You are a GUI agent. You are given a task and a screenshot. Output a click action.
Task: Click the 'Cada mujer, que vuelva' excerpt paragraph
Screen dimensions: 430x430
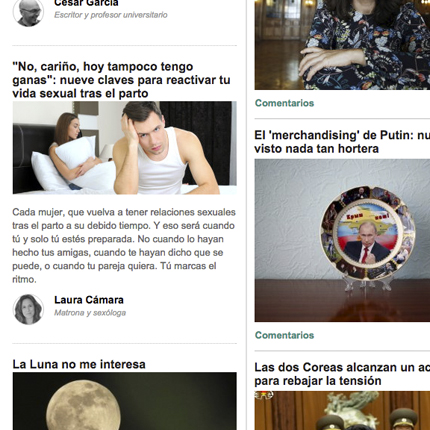tap(124, 246)
